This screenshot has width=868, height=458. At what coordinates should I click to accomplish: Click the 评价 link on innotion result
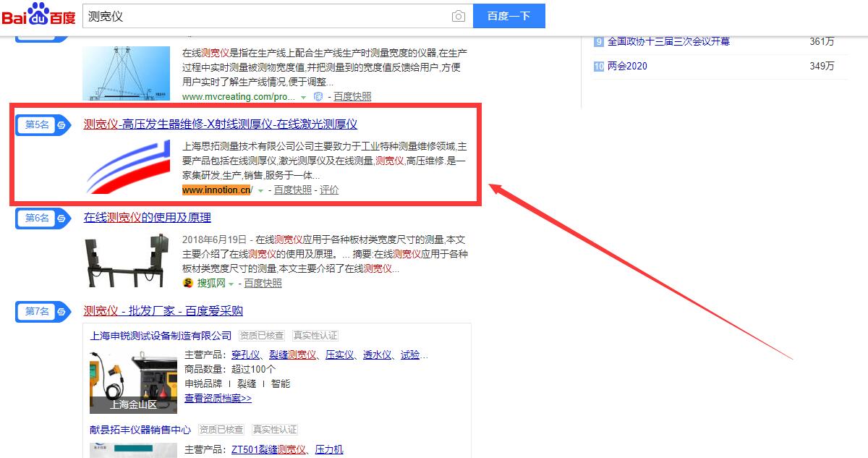coord(329,190)
